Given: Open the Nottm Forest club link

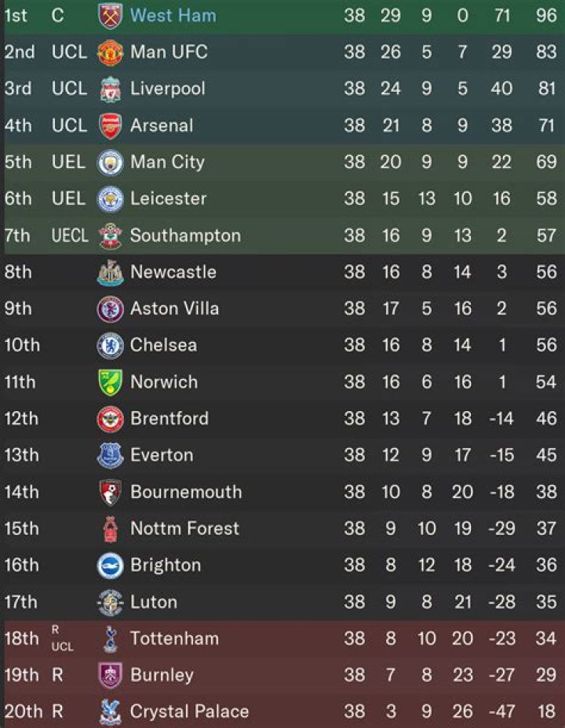Looking at the screenshot, I should (184, 528).
